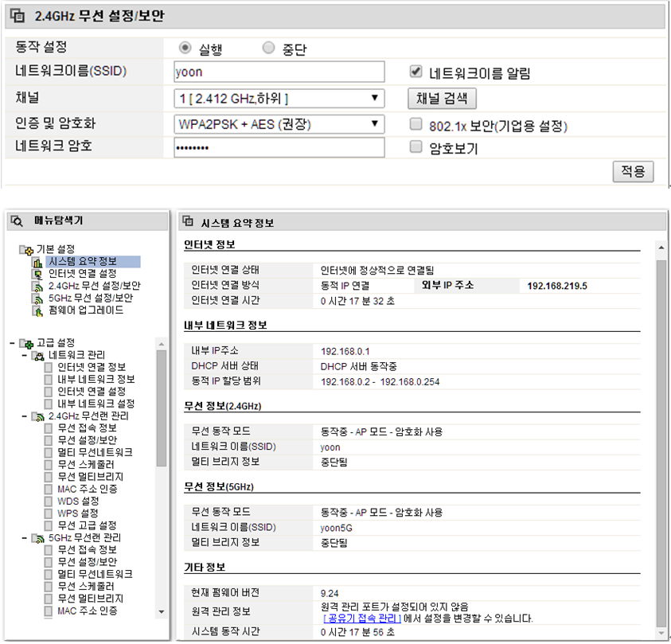Click the 인터넷 연결 설정 monitor icon
The height and width of the screenshot is (644, 671).
point(37,275)
